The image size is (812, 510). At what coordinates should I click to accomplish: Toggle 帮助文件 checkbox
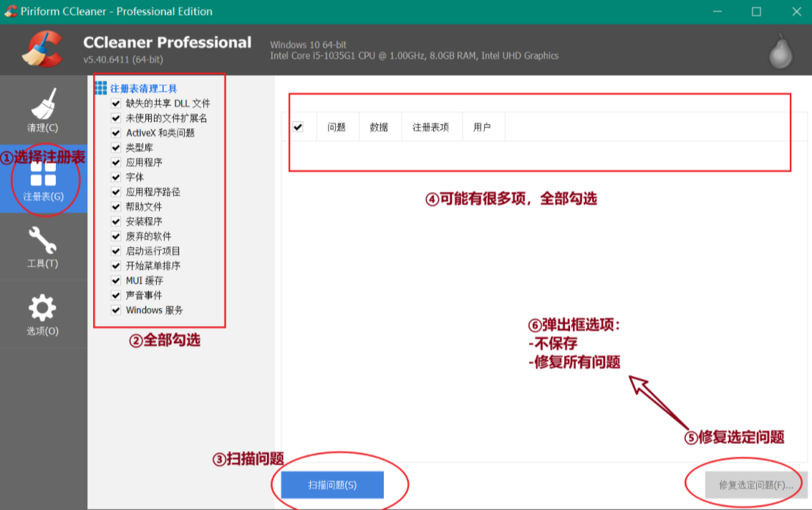116,207
